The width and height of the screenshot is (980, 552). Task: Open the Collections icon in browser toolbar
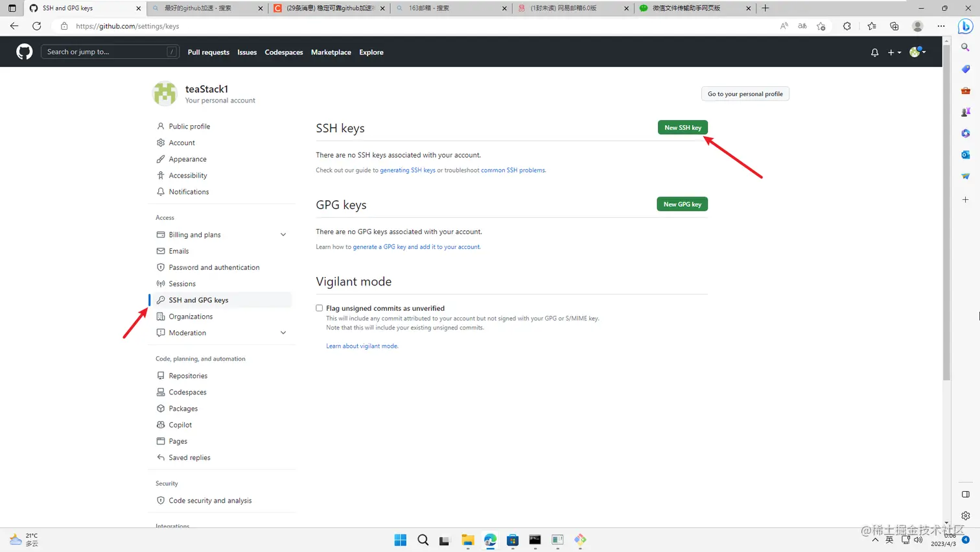pos(894,26)
